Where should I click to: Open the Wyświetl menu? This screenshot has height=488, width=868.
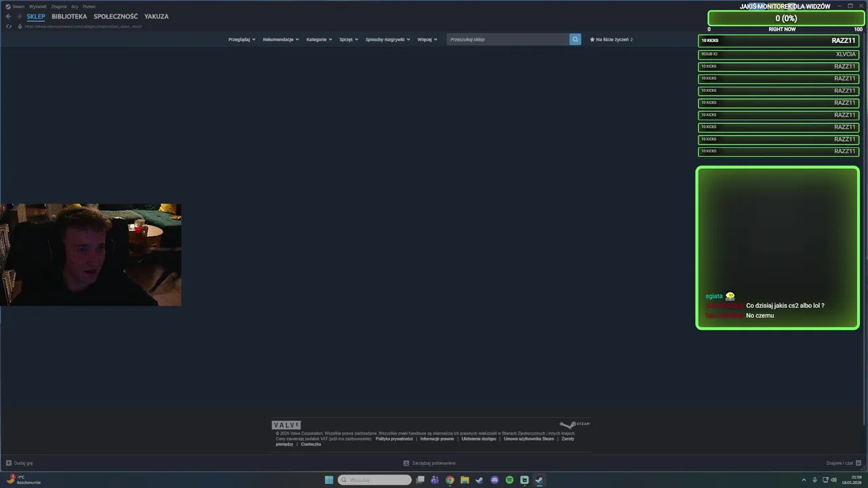pos(38,6)
